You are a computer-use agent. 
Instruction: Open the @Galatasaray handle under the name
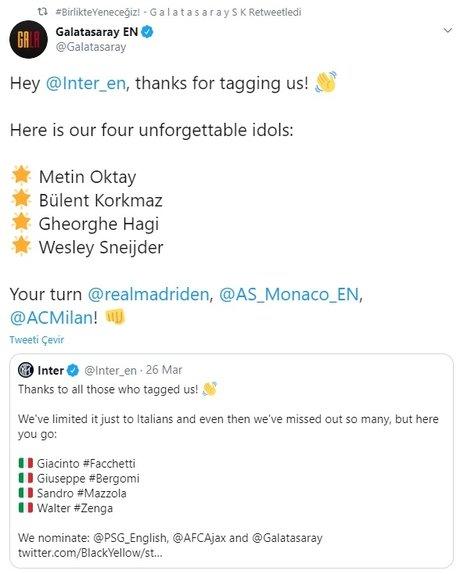coord(91,47)
